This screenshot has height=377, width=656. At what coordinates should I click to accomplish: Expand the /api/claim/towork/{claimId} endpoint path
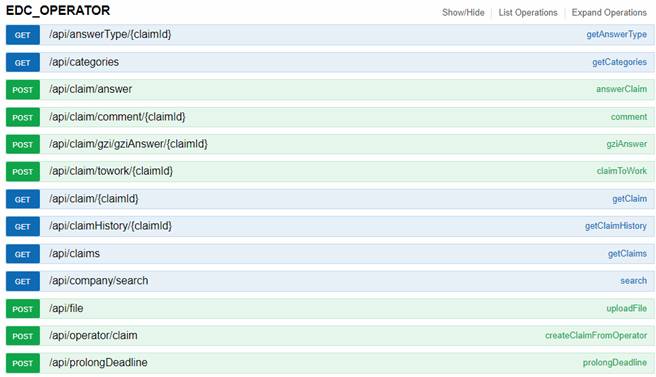coord(111,171)
